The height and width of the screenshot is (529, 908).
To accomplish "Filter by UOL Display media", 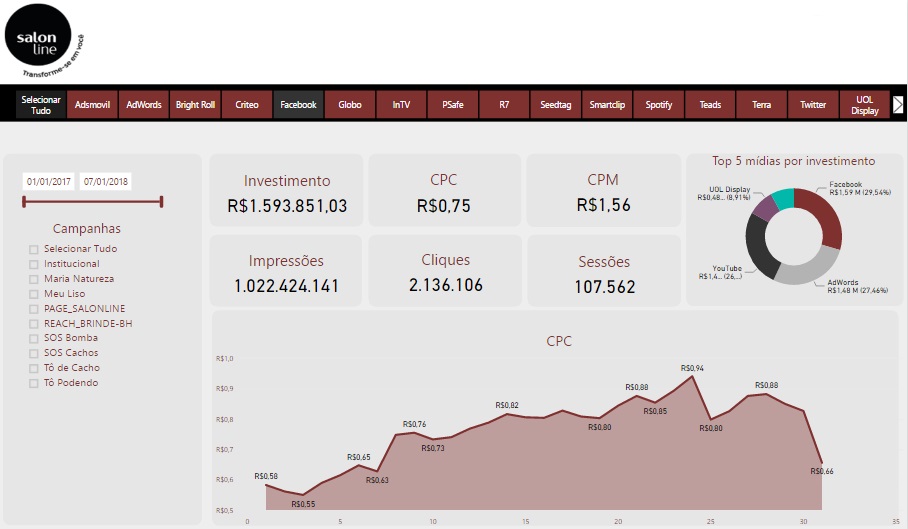I will tap(865, 105).
